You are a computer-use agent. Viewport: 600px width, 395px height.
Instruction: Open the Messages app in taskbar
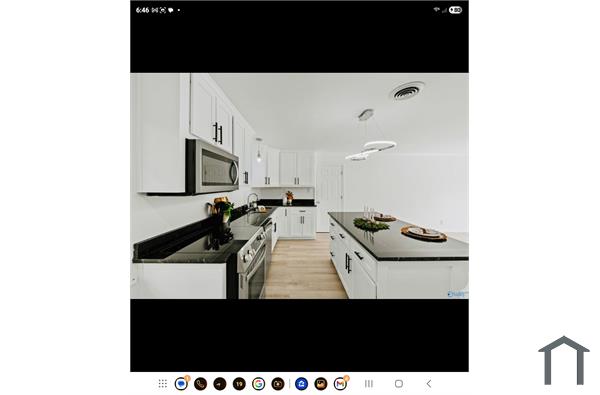pos(181,384)
